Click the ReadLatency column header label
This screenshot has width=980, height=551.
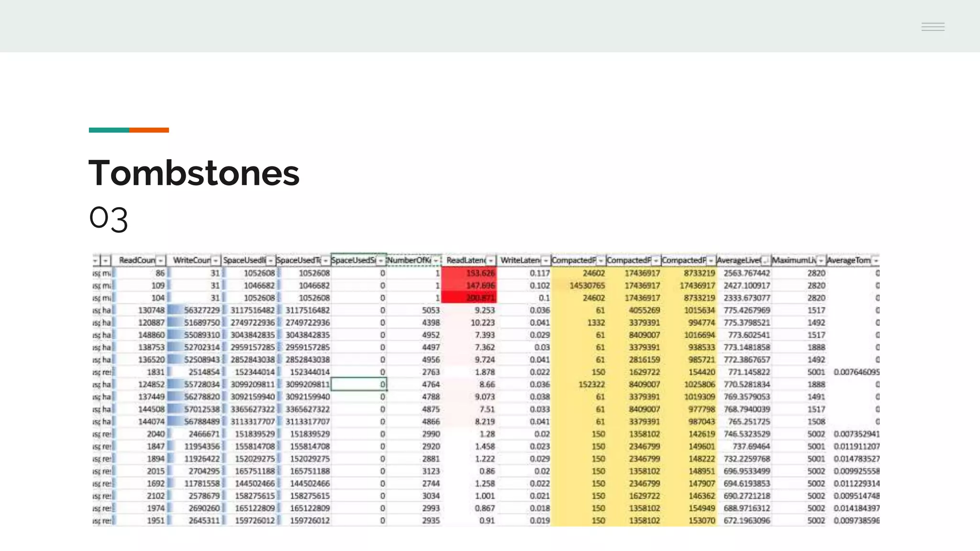(465, 260)
